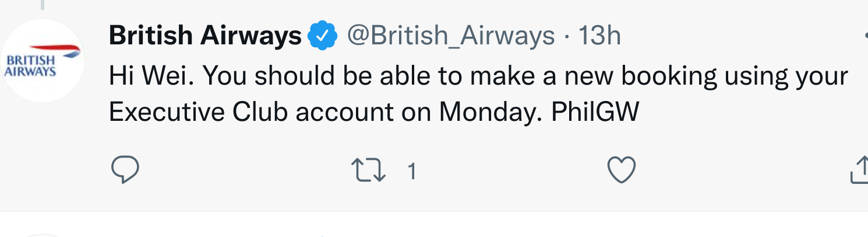This screenshot has width=868, height=237.
Task: Click the divider below the tweet actions
Action: pyautogui.click(x=434, y=210)
